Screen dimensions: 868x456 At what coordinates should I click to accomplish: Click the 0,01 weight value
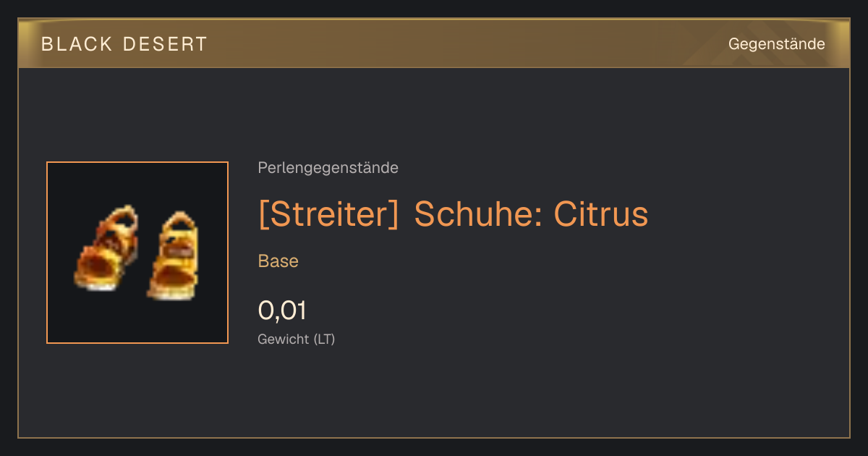point(282,311)
